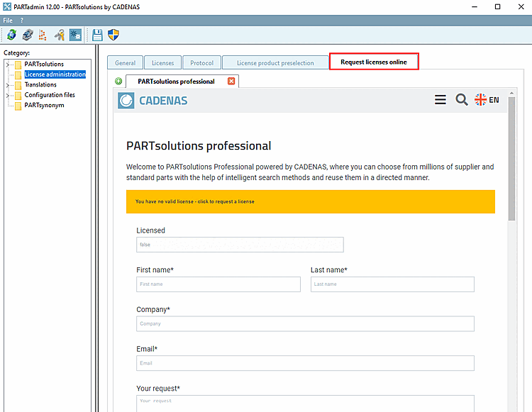
Task: Switch to the Licenses tab
Action: click(162, 63)
